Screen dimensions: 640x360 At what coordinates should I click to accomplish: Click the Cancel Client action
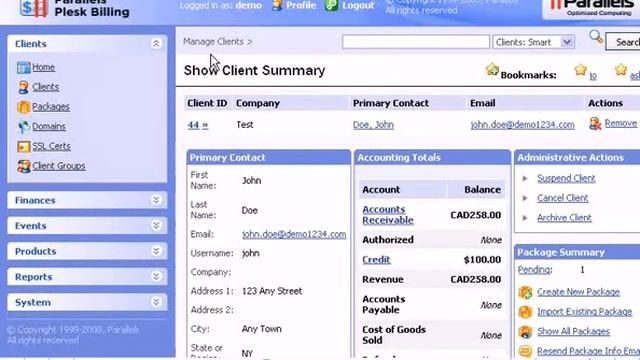(x=563, y=198)
